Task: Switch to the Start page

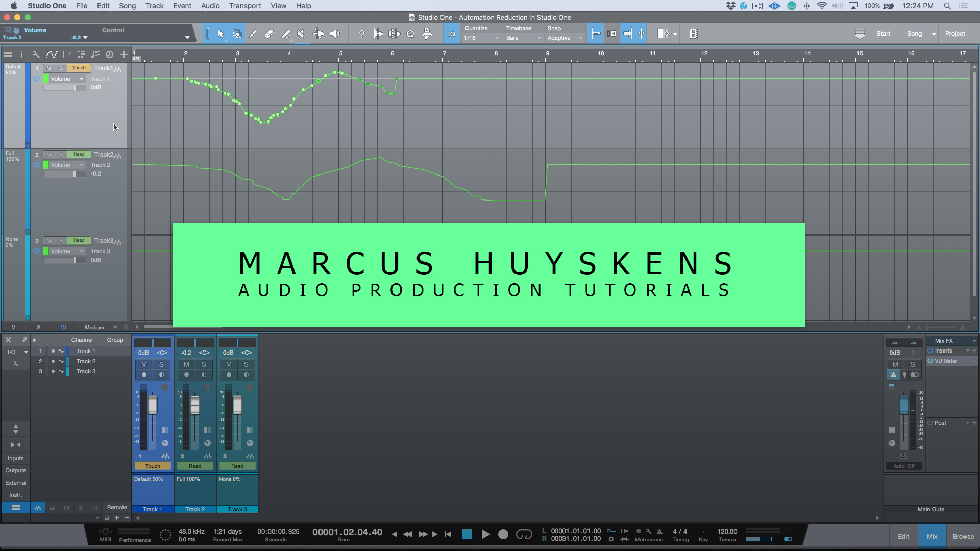Action: (x=883, y=34)
